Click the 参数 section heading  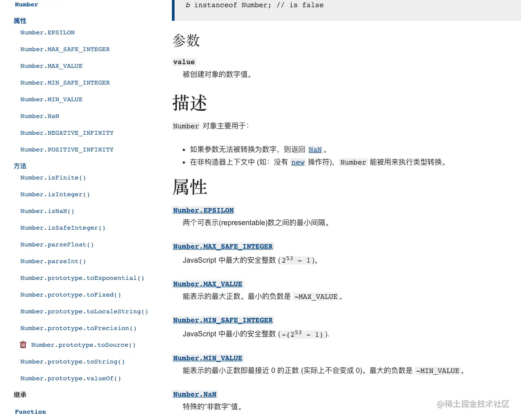[x=186, y=41]
